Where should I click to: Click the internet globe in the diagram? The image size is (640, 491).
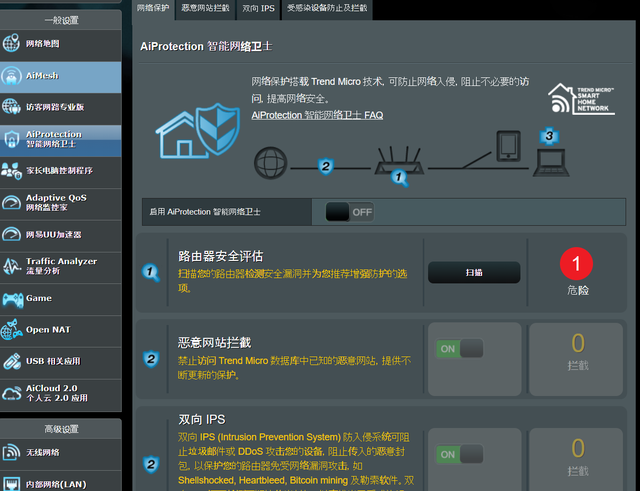click(x=271, y=163)
